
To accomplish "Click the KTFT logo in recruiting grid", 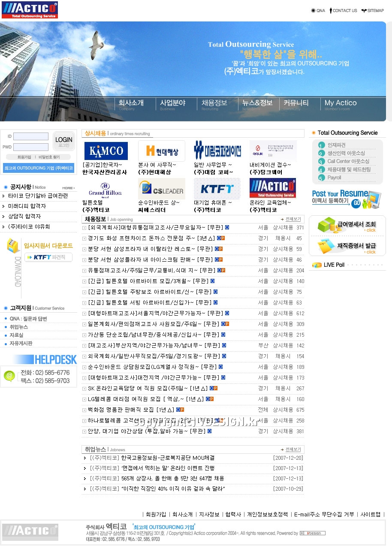I will click(217, 189).
